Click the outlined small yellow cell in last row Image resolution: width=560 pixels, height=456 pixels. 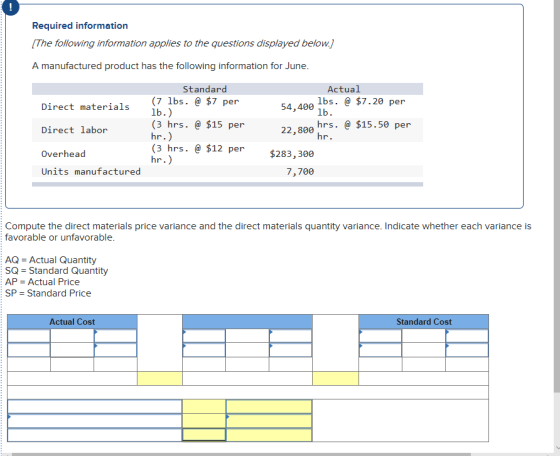[204, 435]
